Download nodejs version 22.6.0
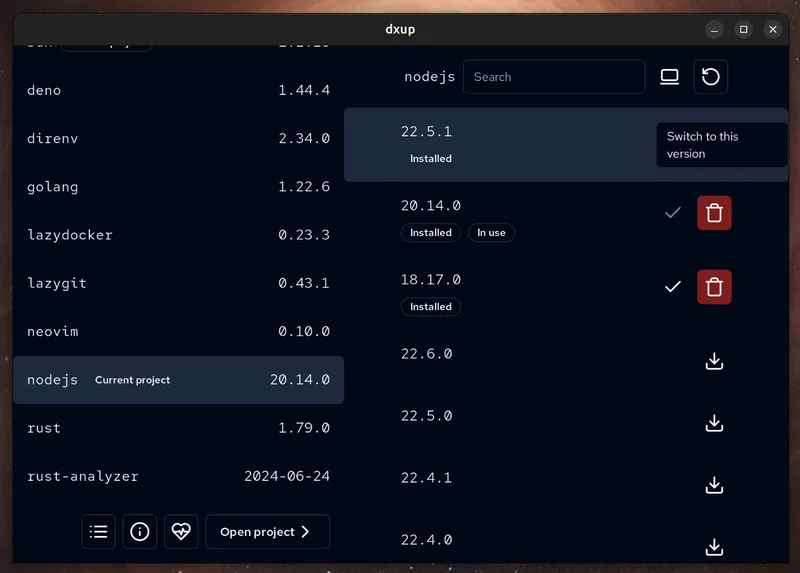Screen dimensions: 800x573 click(x=714, y=361)
